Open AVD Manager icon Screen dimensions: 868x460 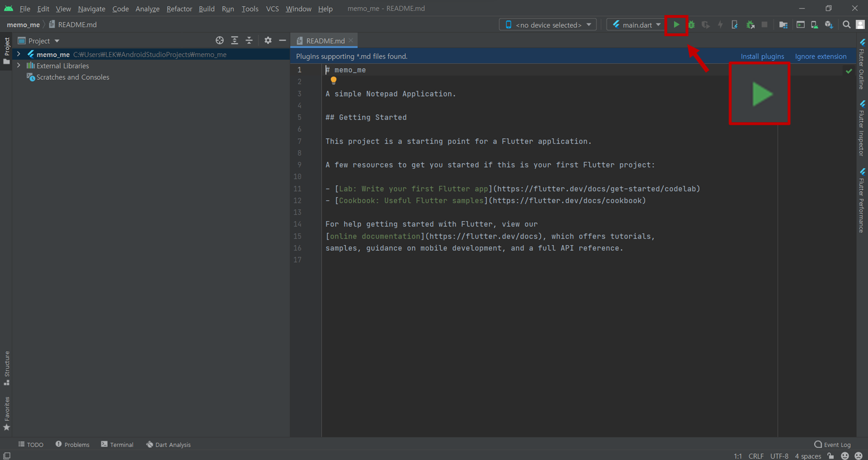click(814, 24)
